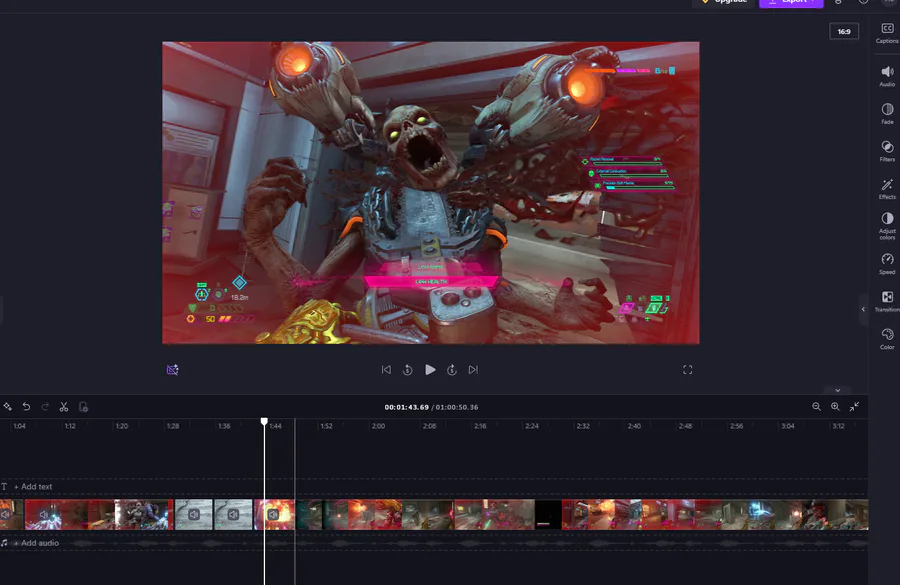Image resolution: width=900 pixels, height=585 pixels.
Task: Split the clip with the scissors tool
Action: coord(64,406)
